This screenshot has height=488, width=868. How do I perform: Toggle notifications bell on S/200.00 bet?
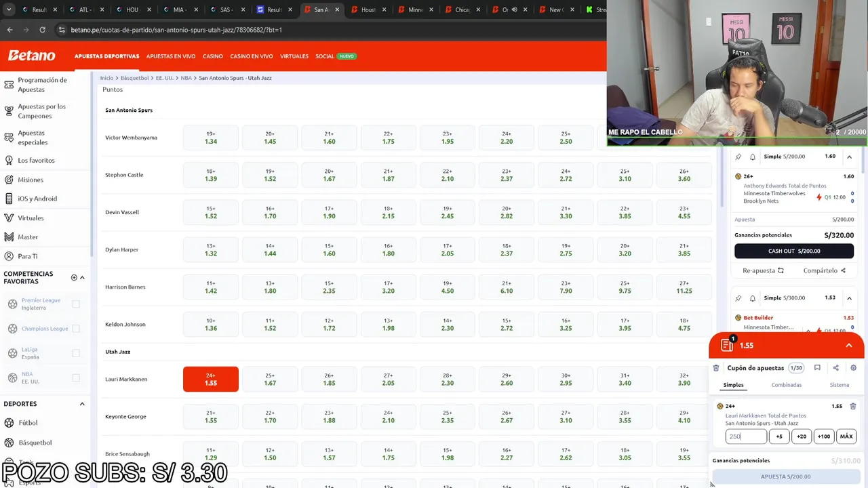point(753,157)
